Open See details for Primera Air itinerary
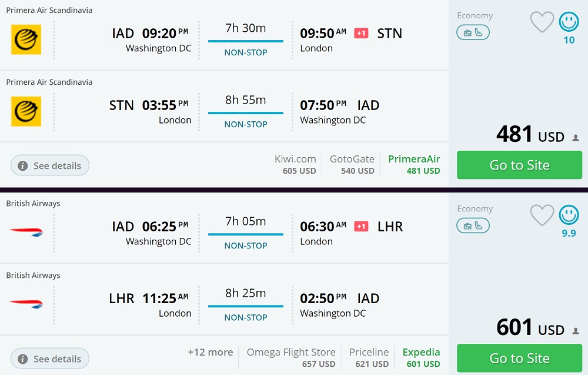The image size is (588, 375). 50,165
